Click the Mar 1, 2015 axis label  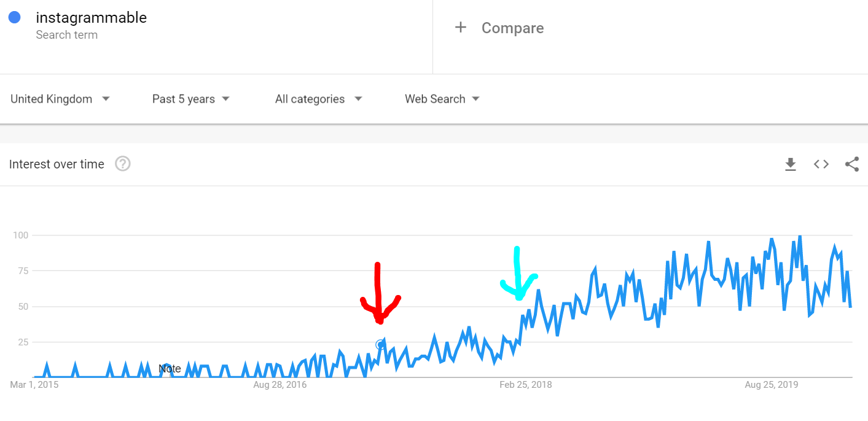coord(34,385)
